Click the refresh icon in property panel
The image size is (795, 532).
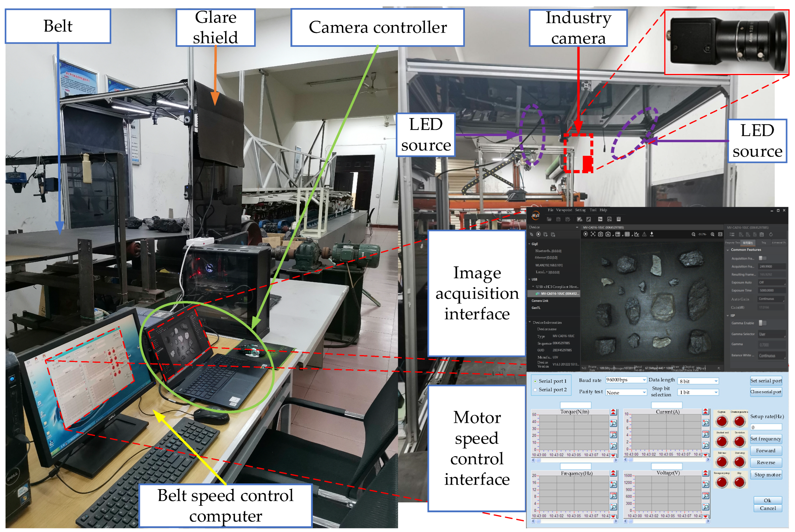[771, 235]
